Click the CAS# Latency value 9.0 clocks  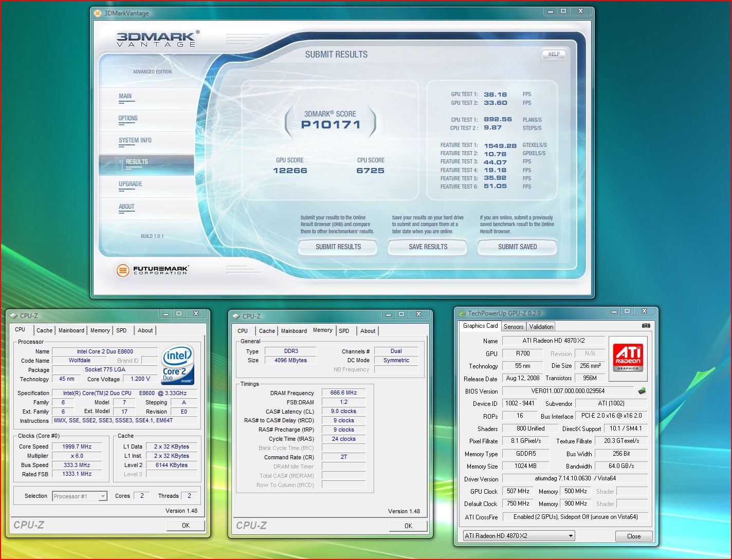coord(343,411)
